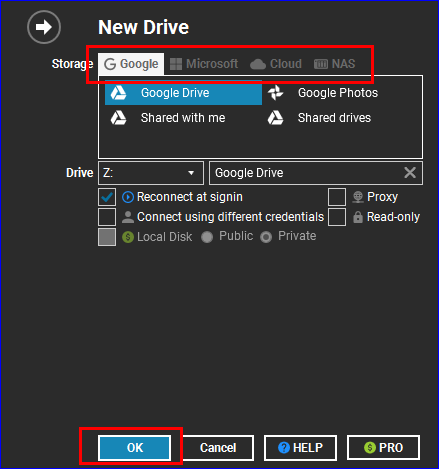Screen dimensions: 439x469
Task: Click the Shared with me drive icon
Action: 118,118
